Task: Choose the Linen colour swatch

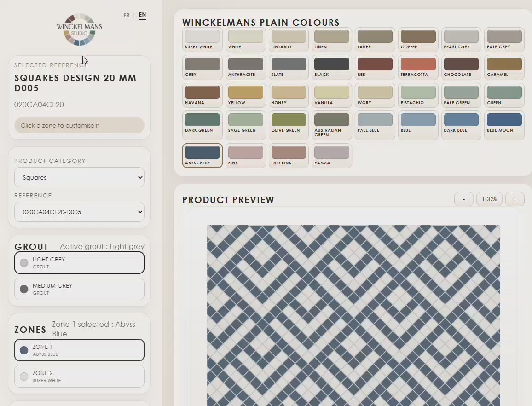Action: point(332,40)
